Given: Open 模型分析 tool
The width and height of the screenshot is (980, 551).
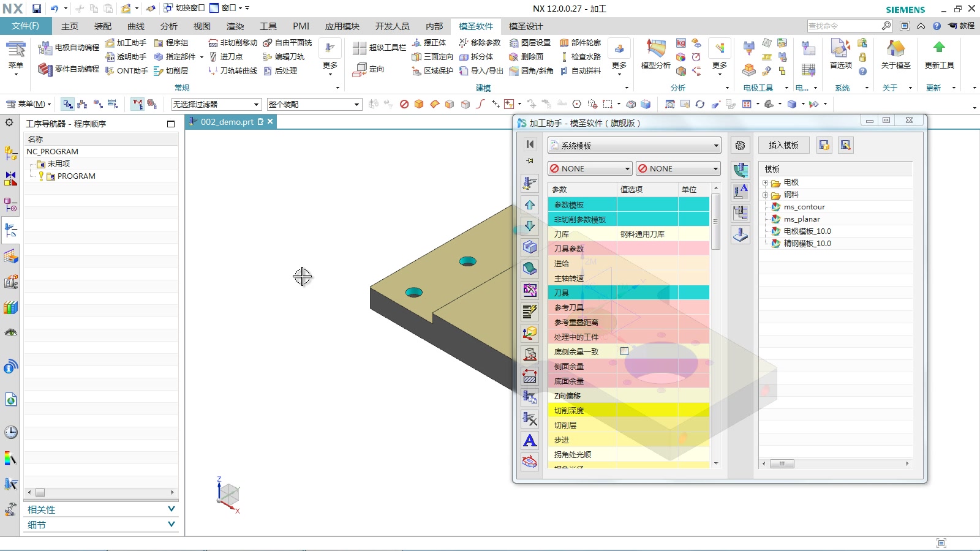Looking at the screenshot, I should (x=655, y=55).
